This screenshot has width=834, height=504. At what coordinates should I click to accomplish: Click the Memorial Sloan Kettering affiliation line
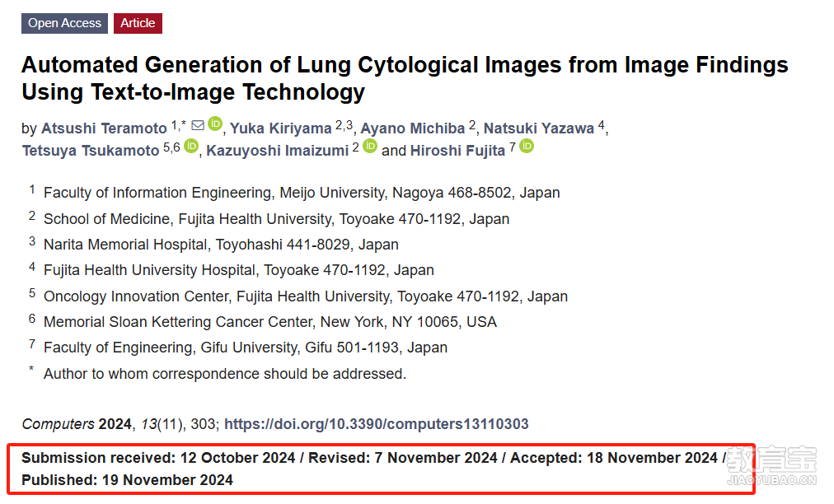(x=270, y=322)
